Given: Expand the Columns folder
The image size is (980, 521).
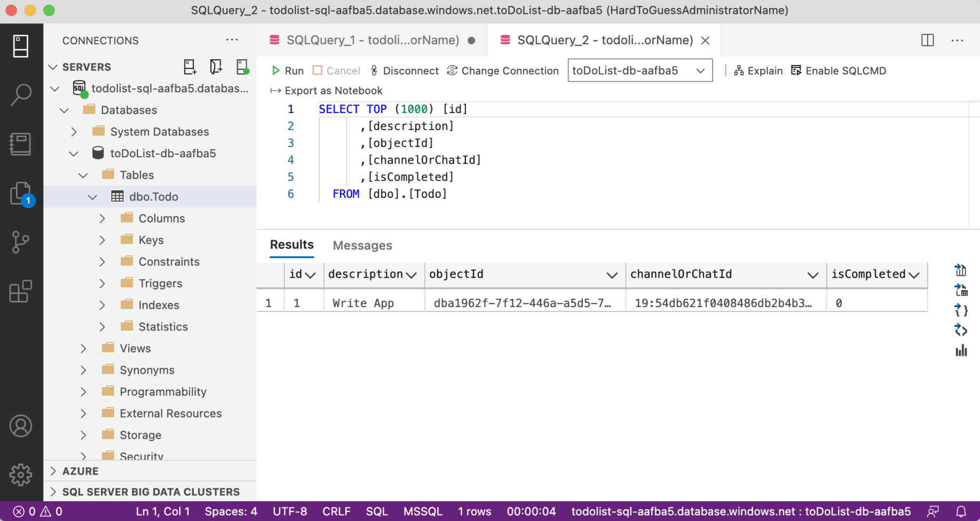Looking at the screenshot, I should point(102,219).
